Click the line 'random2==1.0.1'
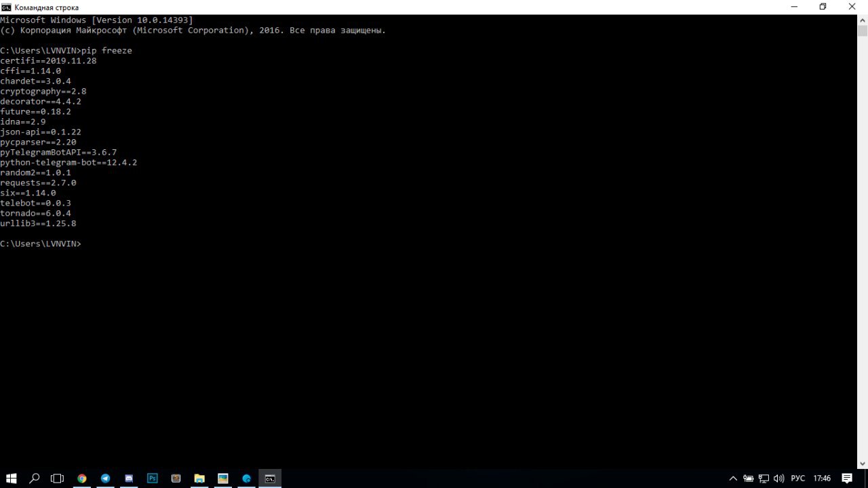This screenshot has height=488, width=868. click(x=35, y=173)
